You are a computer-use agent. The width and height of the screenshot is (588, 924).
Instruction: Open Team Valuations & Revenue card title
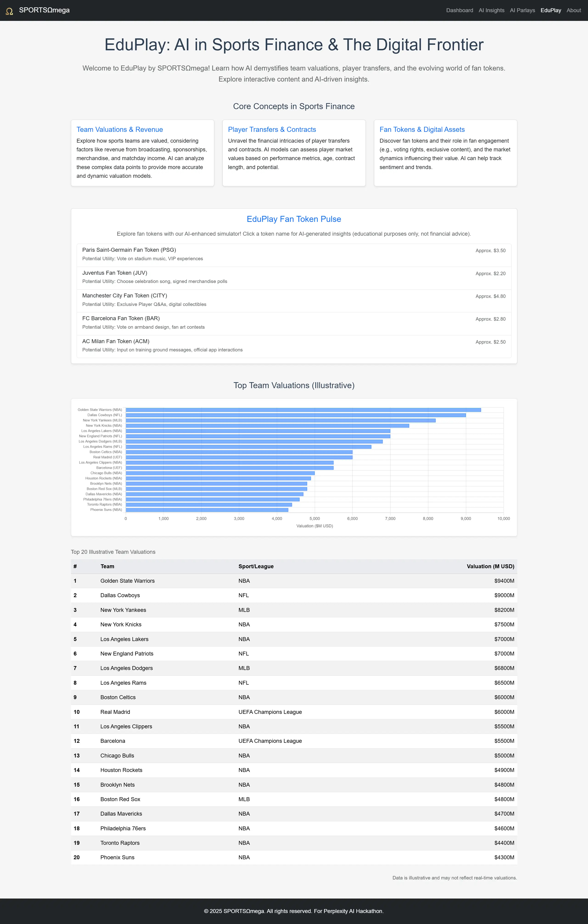click(119, 130)
